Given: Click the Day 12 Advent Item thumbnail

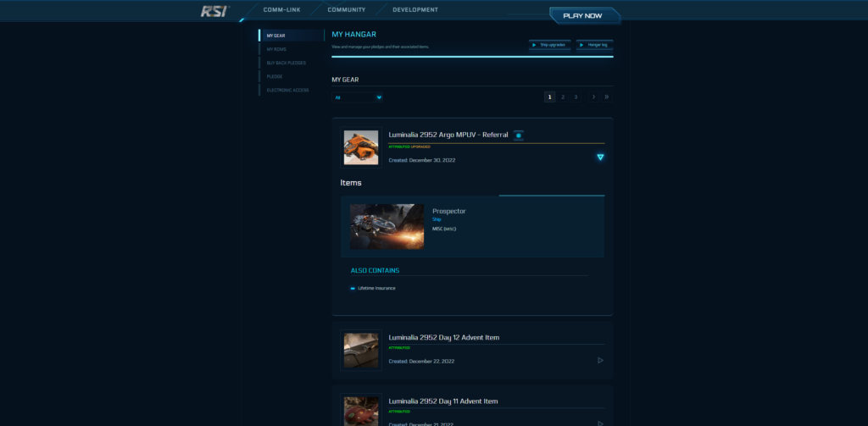Looking at the screenshot, I should click(361, 351).
